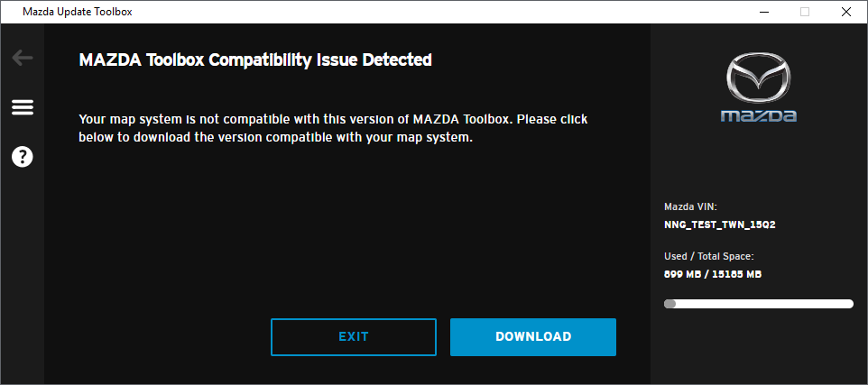Viewport: 868px width, 385px height.
Task: Click the Mazda Update Toolbox window title
Action: (77, 12)
